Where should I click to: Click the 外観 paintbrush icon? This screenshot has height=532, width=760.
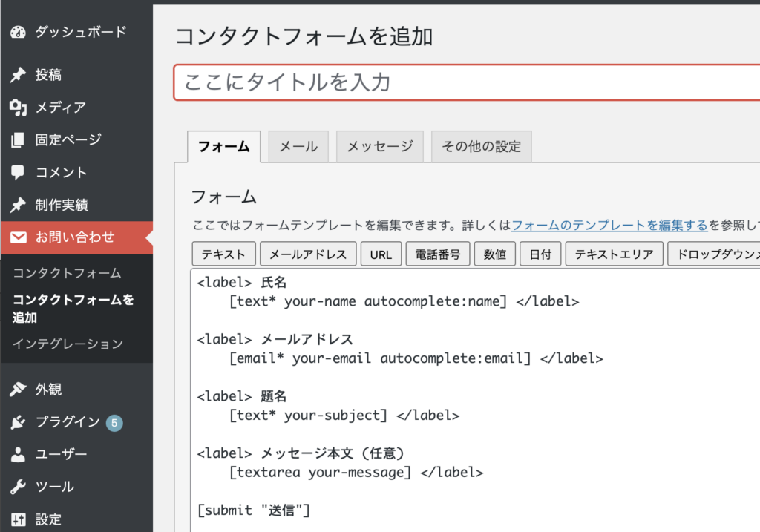pos(18,389)
